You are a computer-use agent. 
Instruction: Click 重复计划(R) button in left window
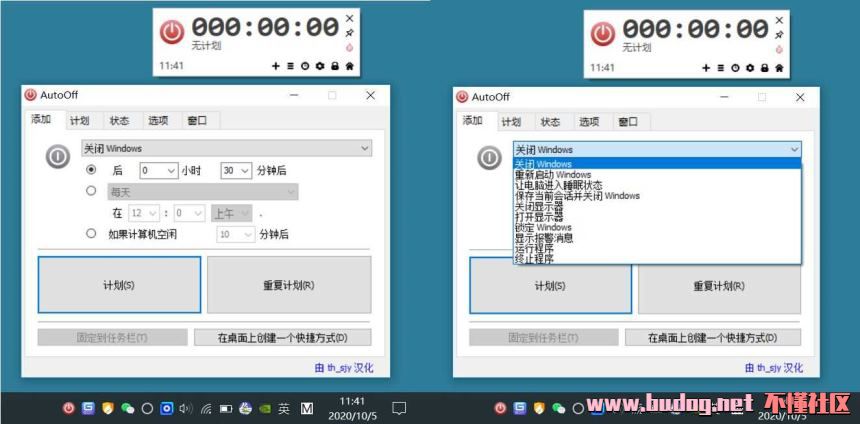[289, 285]
